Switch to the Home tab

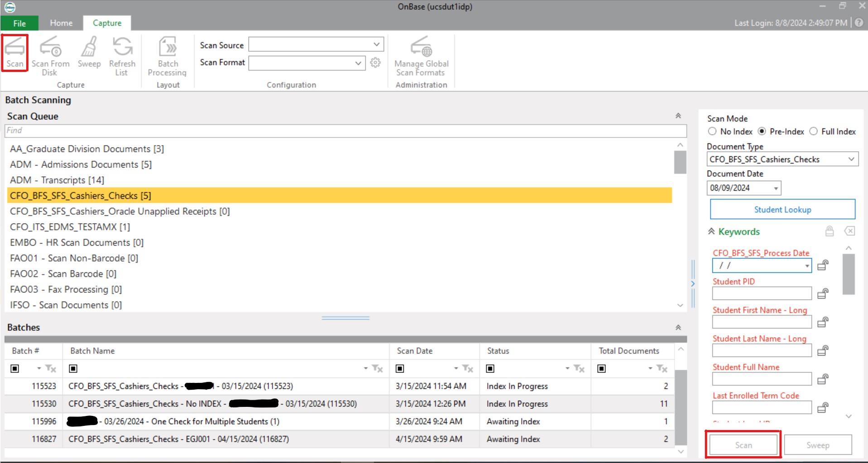pyautogui.click(x=61, y=23)
